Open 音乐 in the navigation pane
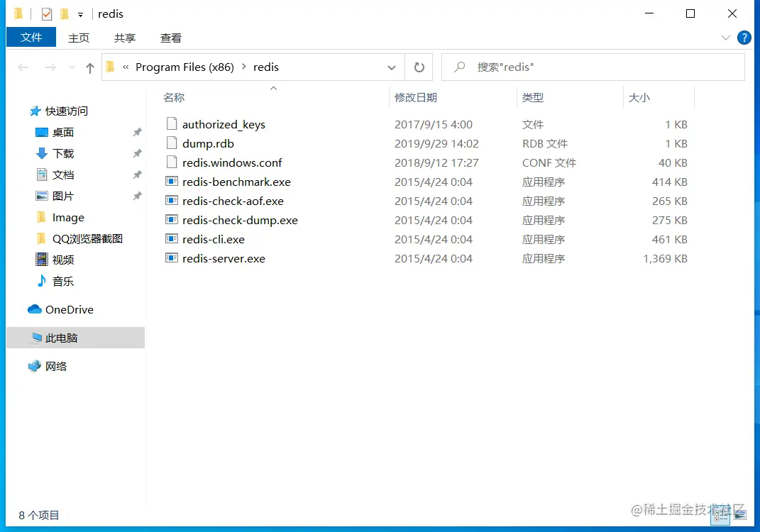760x532 pixels. (63, 282)
